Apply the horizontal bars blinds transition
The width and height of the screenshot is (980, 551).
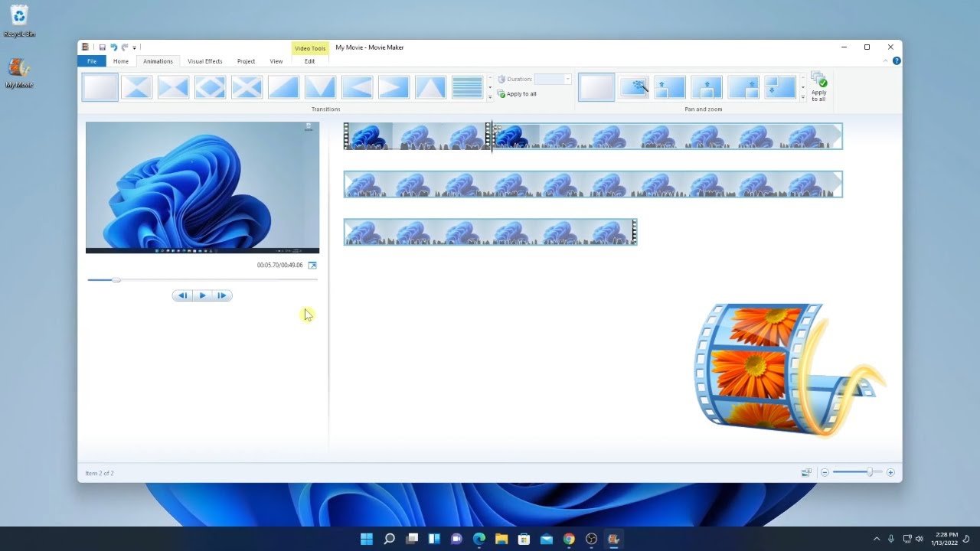468,87
